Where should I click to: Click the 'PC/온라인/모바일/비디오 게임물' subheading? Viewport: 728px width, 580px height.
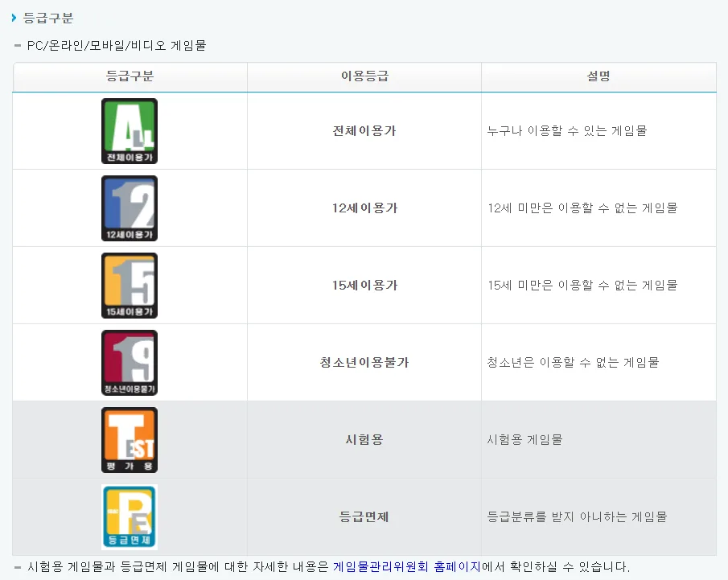[117, 45]
